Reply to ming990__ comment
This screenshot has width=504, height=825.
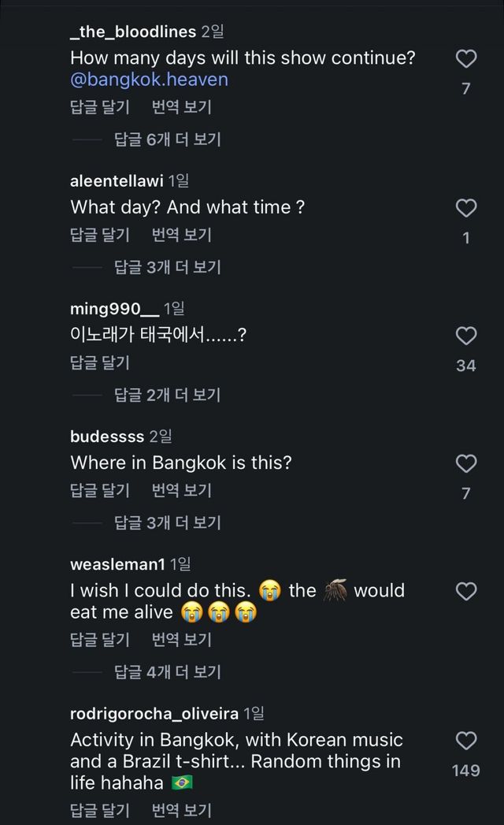(x=100, y=362)
